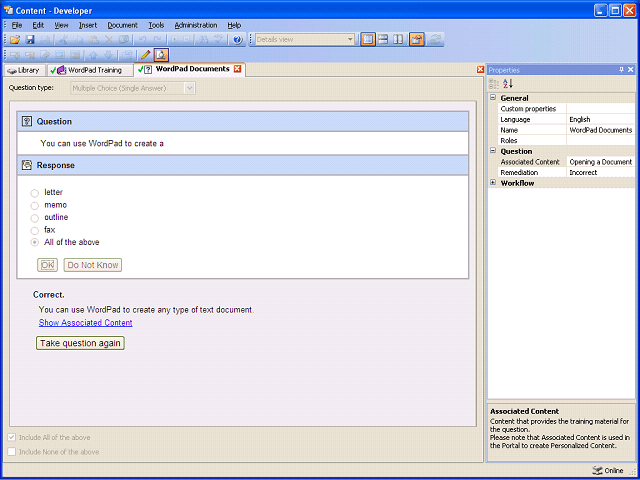Click the Paste clipboard icon
Viewport: 640px width, 480px height.
tap(94, 40)
